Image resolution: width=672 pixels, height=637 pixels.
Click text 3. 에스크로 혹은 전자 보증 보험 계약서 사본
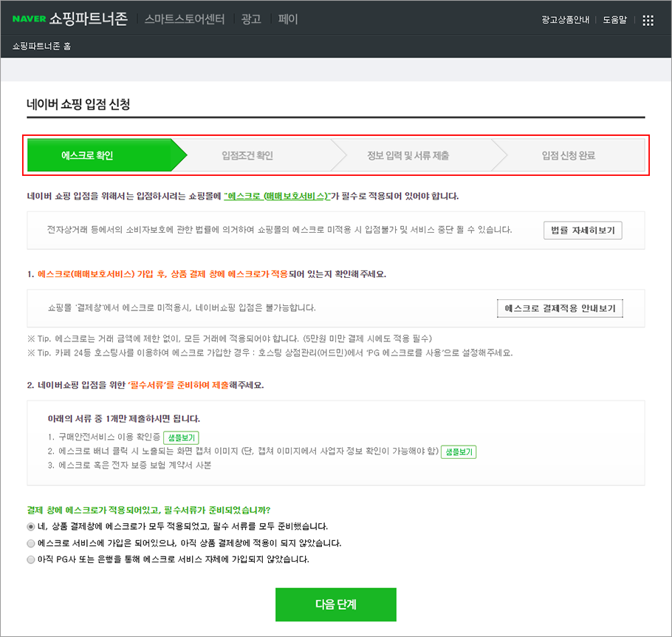[129, 465]
